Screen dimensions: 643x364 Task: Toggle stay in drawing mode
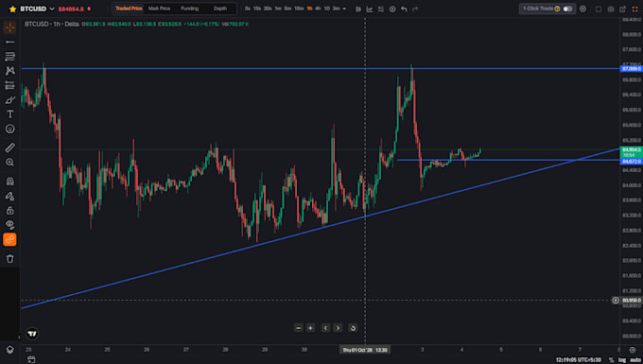point(9,196)
